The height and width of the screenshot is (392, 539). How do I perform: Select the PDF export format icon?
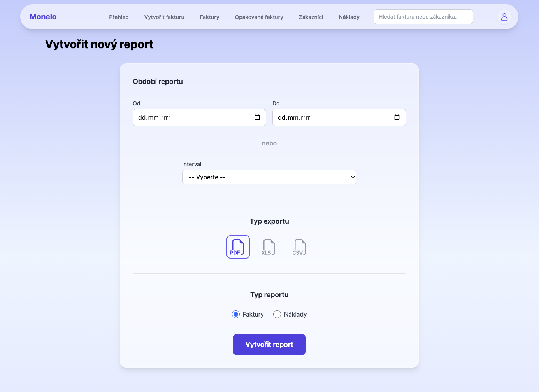pos(238,247)
